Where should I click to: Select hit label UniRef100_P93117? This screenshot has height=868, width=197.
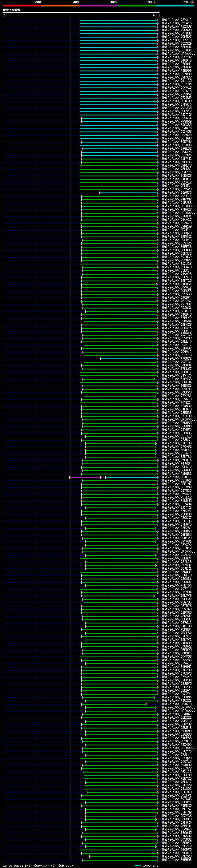177,345
